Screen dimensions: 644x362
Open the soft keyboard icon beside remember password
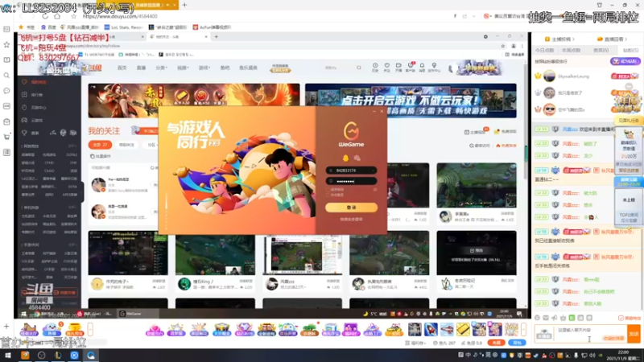(374, 190)
